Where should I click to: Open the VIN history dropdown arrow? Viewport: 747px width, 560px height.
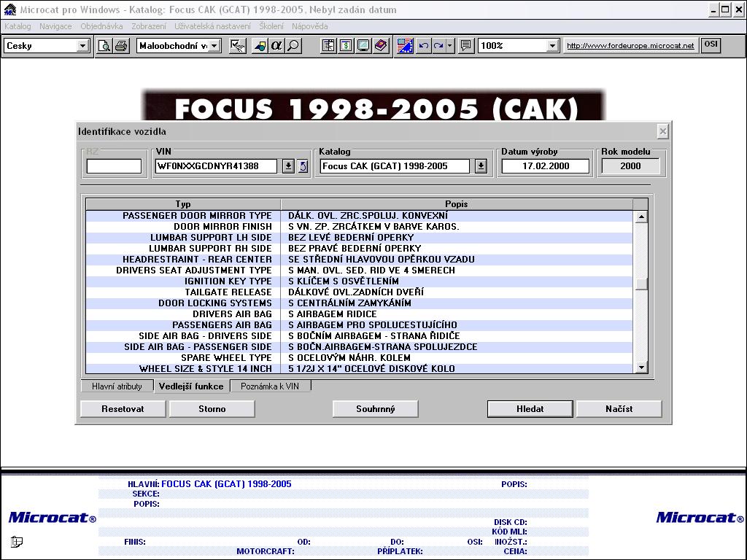(288, 166)
